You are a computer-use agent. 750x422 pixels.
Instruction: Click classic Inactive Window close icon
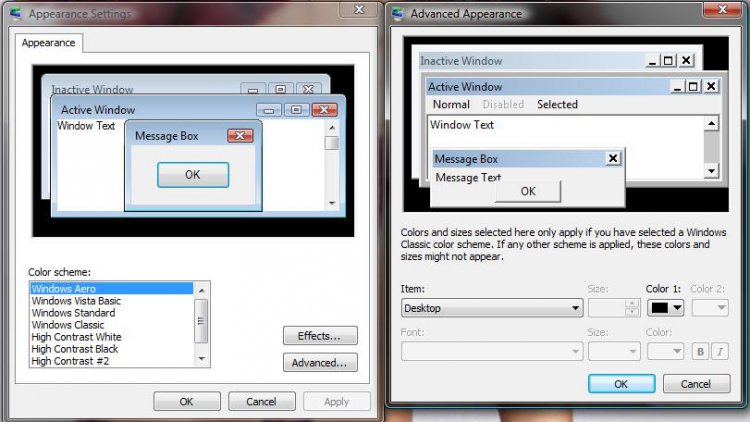pos(686,61)
